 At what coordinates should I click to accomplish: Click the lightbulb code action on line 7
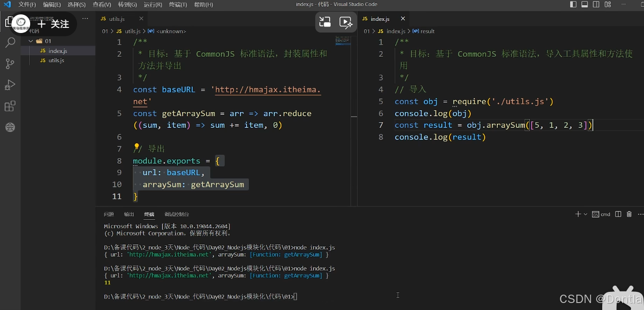[137, 147]
